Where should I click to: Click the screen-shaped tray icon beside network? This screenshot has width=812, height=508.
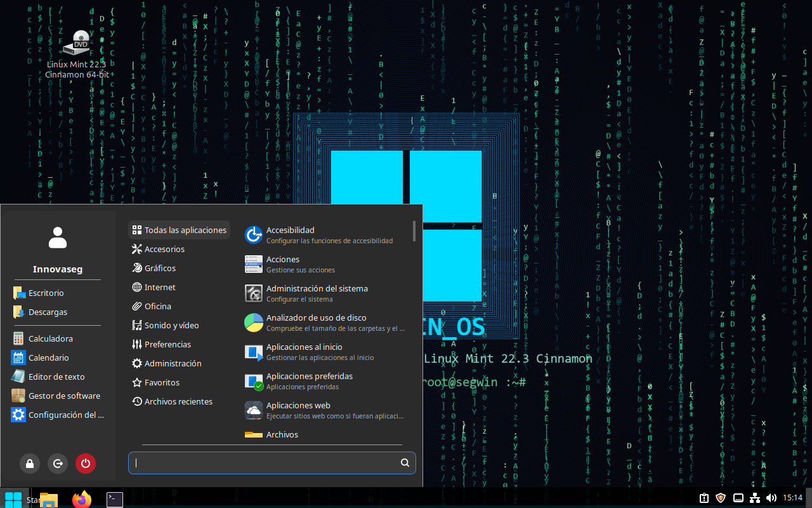[x=738, y=498]
